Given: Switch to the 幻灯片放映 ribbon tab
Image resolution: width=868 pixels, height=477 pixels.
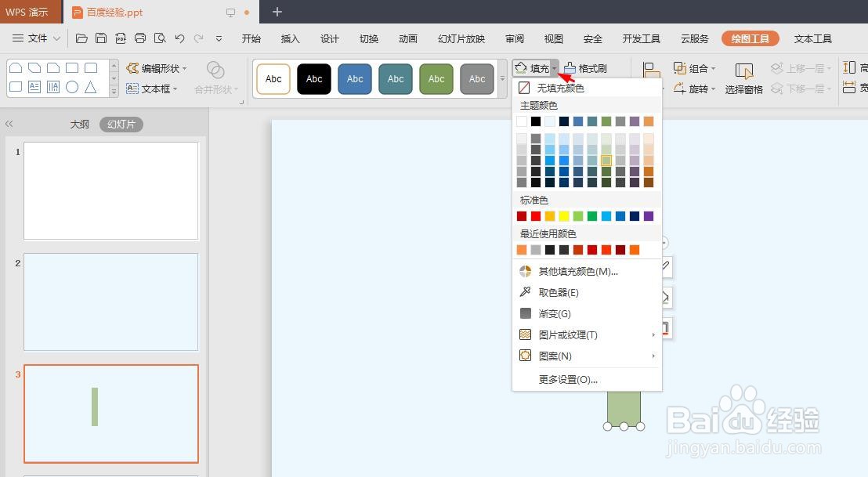Looking at the screenshot, I should 461,38.
